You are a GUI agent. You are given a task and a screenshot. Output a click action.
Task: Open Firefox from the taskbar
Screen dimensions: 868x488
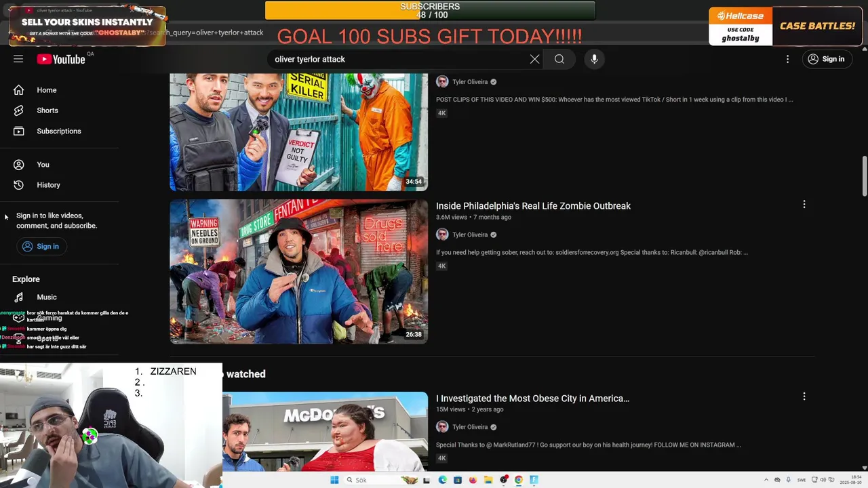pos(473,480)
